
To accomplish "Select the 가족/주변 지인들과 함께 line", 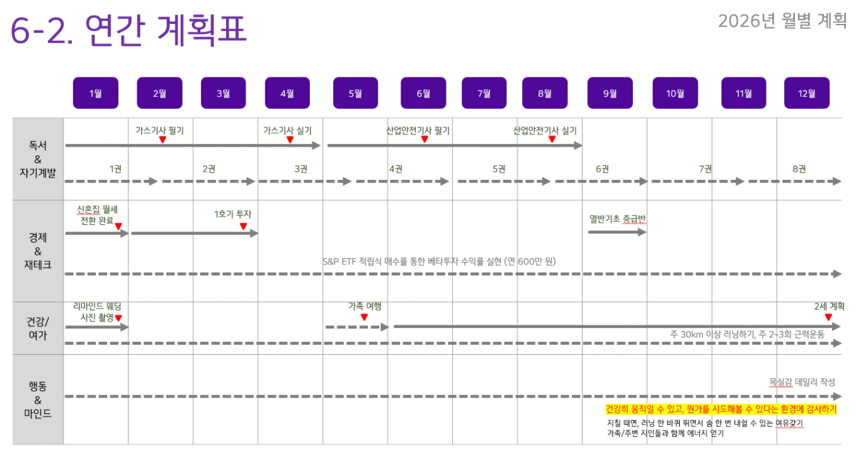I will pos(666,434).
